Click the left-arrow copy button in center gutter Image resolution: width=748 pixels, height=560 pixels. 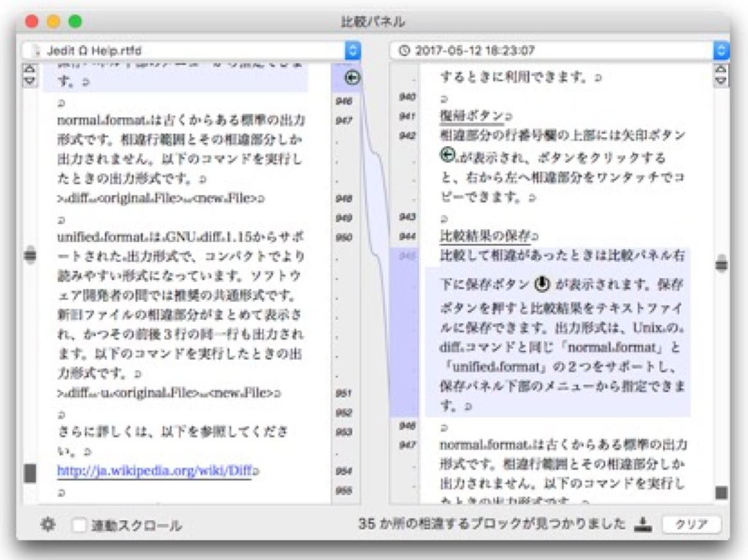(x=352, y=78)
